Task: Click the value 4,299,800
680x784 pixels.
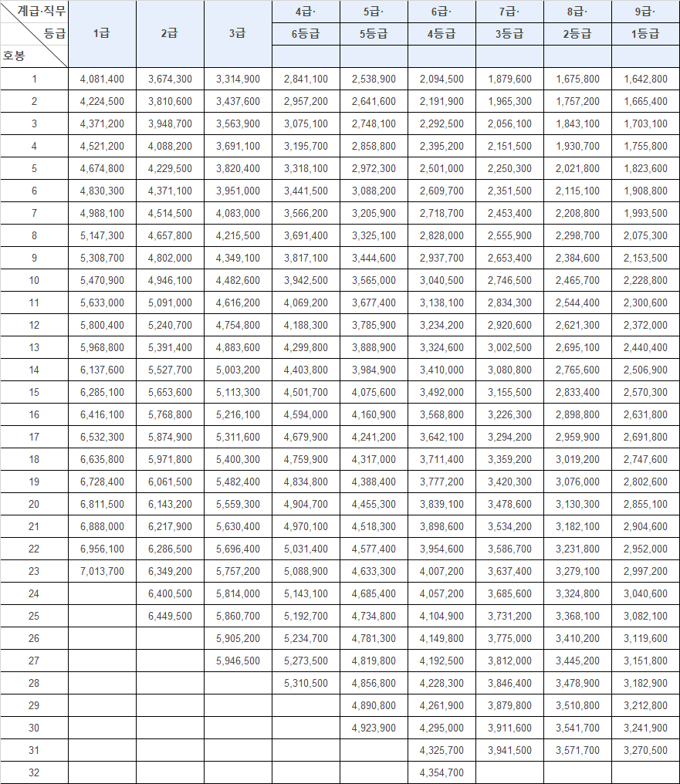Action: [306, 347]
